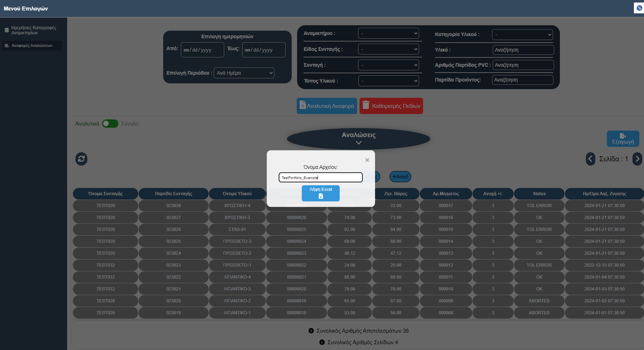The image size is (644, 350).
Task: Click the refresh table icon
Action: point(81,159)
